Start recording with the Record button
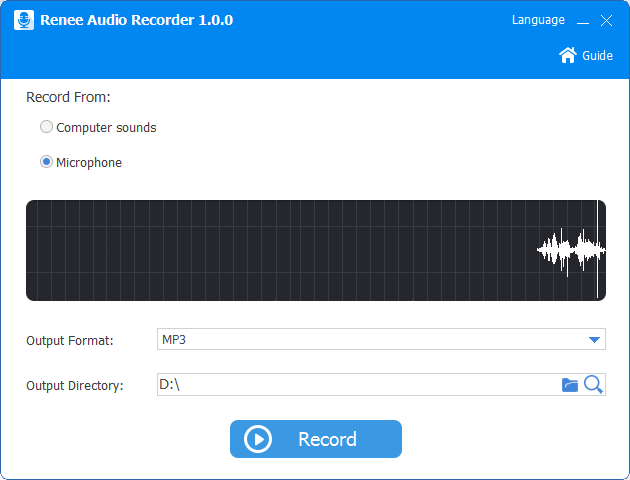The image size is (630, 480). (x=316, y=439)
